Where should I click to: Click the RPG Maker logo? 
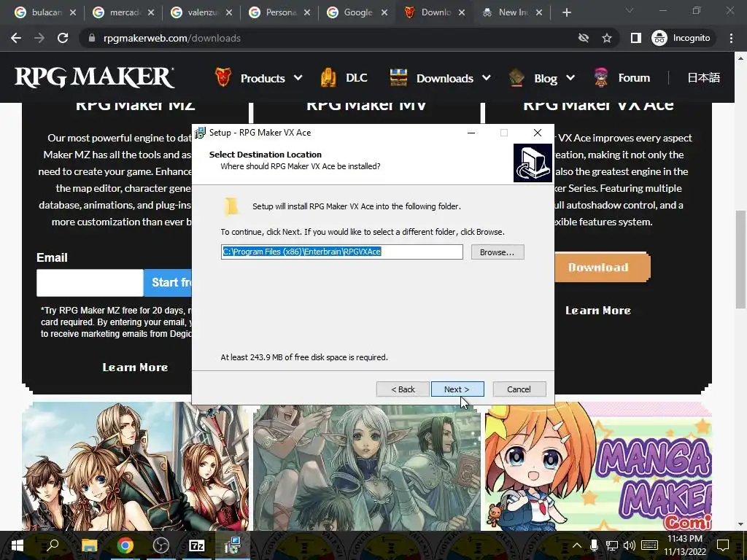coord(94,77)
